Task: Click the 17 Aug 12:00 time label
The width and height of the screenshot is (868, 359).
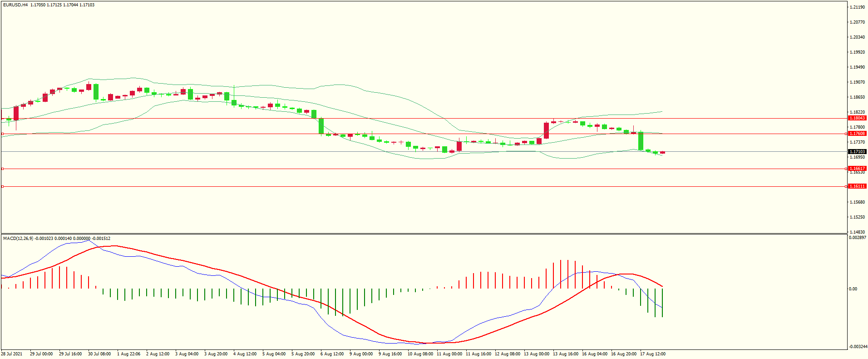Action: click(653, 354)
